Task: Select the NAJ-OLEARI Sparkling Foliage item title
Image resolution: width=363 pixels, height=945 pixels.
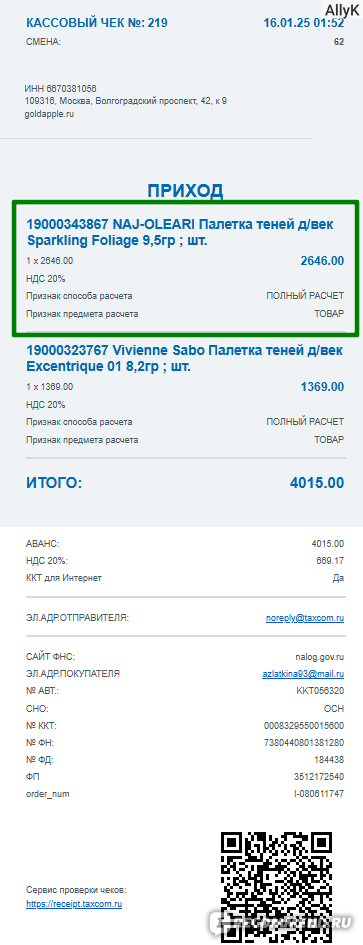Action: (x=180, y=232)
